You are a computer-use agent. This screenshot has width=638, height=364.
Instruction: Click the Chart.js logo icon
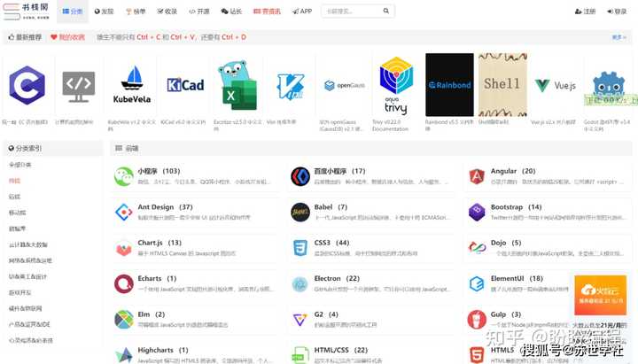tap(124, 248)
